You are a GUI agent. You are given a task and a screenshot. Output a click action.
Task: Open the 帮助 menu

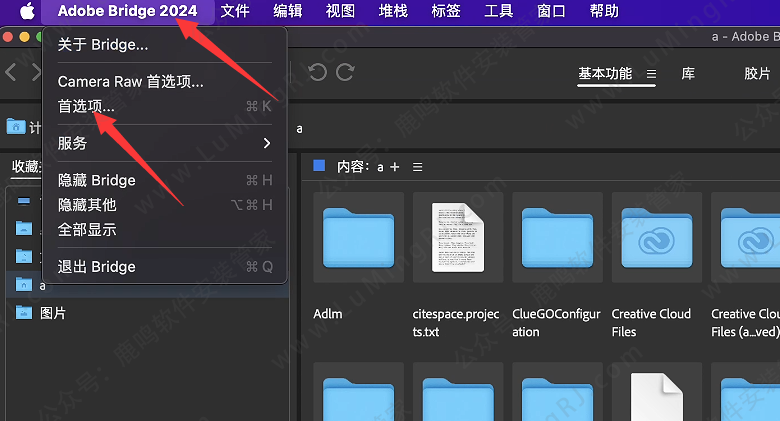pos(604,11)
